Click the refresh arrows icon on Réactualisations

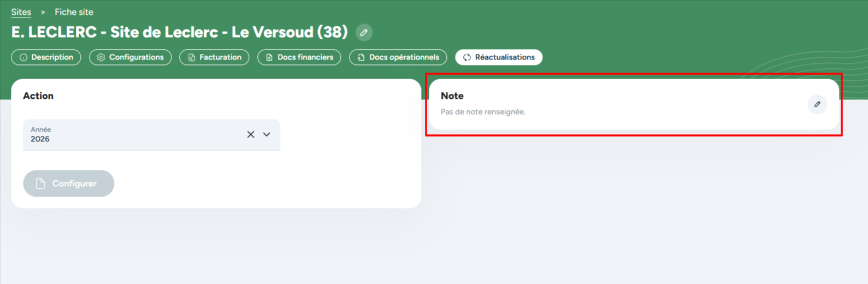tap(467, 57)
